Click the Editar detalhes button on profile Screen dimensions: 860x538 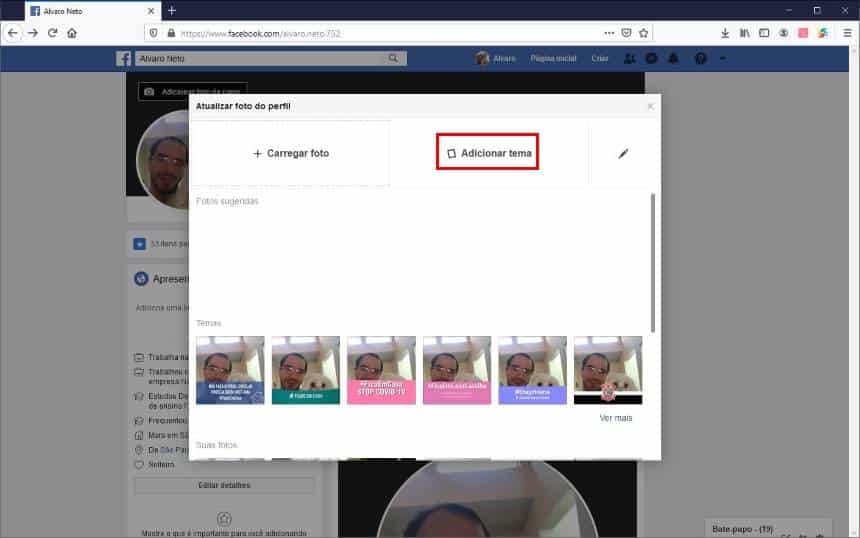click(224, 485)
